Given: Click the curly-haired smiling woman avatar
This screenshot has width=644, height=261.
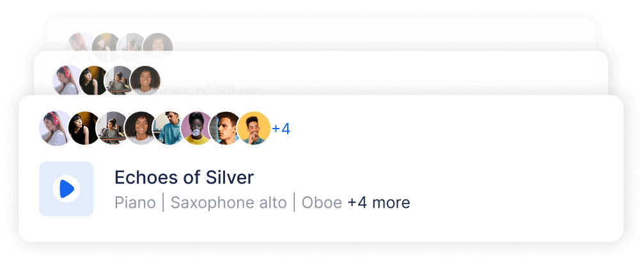Looking at the screenshot, I should click(141, 128).
